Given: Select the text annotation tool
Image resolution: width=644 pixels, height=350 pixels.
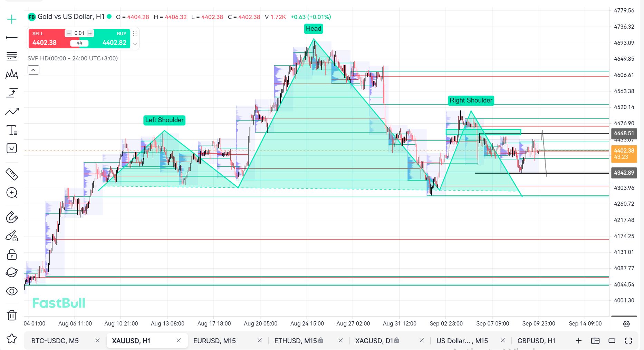Looking at the screenshot, I should tap(12, 130).
